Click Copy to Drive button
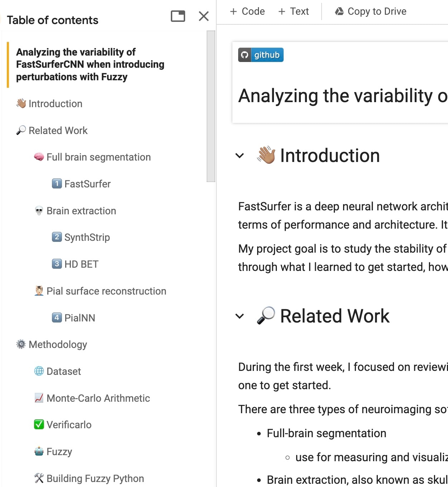Image resolution: width=448 pixels, height=487 pixels. (x=371, y=11)
